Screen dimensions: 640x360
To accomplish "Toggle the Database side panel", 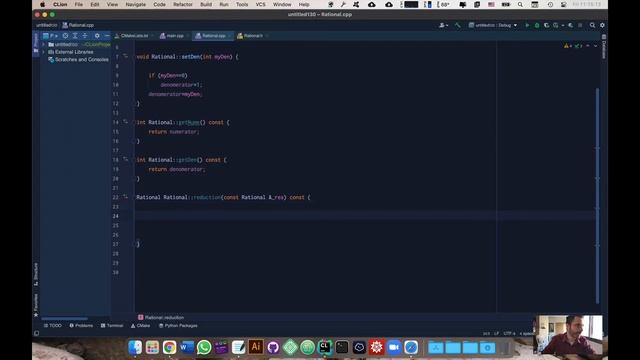I will click(x=604, y=47).
